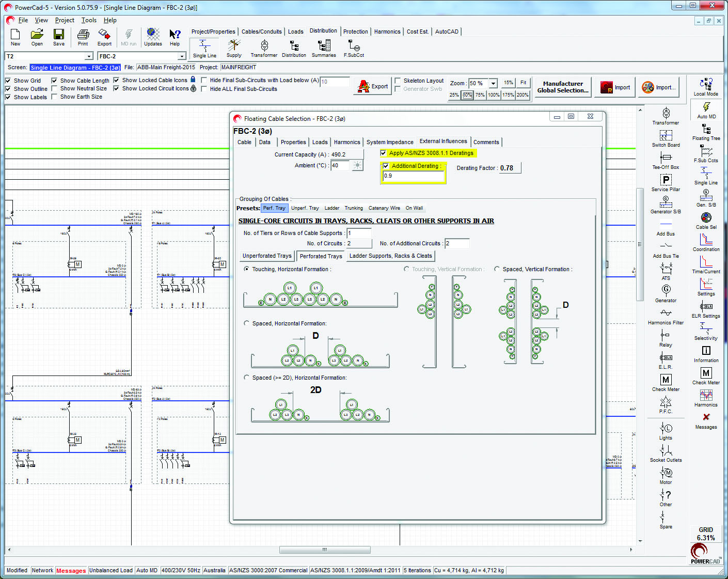The width and height of the screenshot is (728, 579).
Task: Click the horizontal scrollbar thumb
Action: point(325,550)
